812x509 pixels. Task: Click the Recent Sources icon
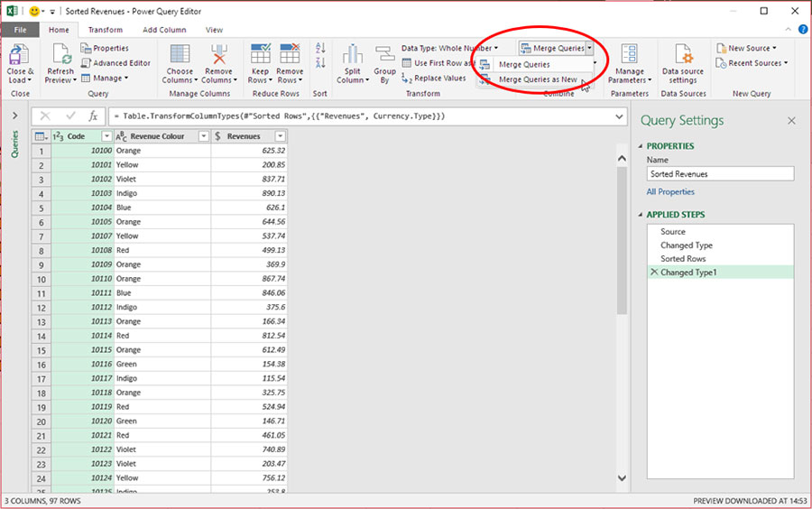(x=722, y=63)
